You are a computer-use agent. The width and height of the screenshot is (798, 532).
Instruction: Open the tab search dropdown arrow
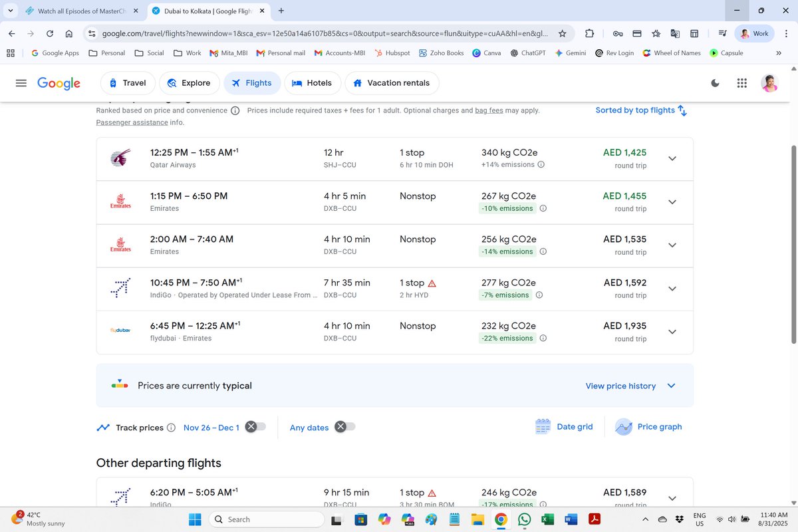point(11,11)
